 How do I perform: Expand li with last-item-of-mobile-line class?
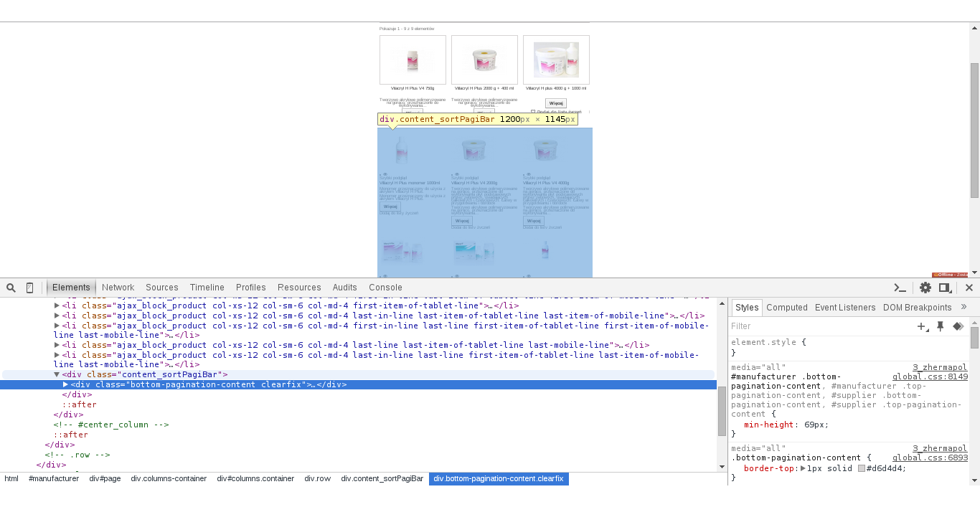(57, 316)
